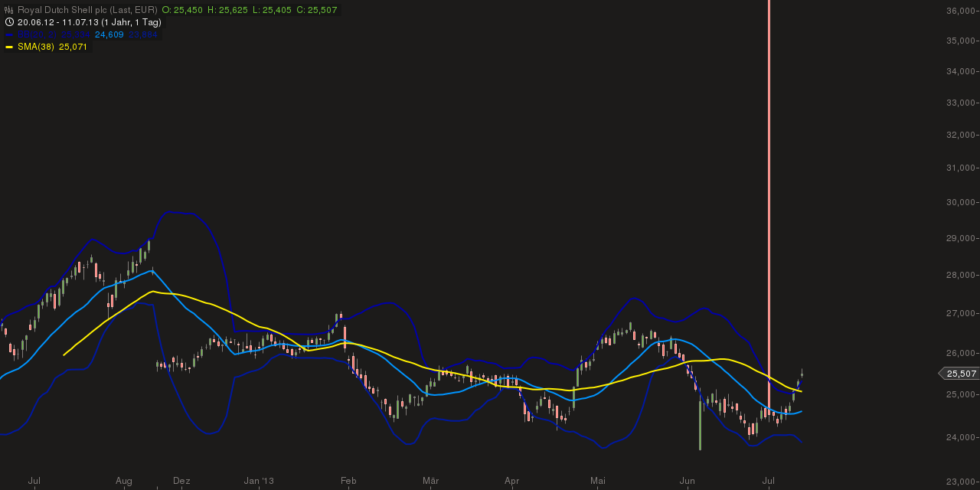980x490 pixels.
Task: Click the 24,000 price axis label
Action: point(961,437)
